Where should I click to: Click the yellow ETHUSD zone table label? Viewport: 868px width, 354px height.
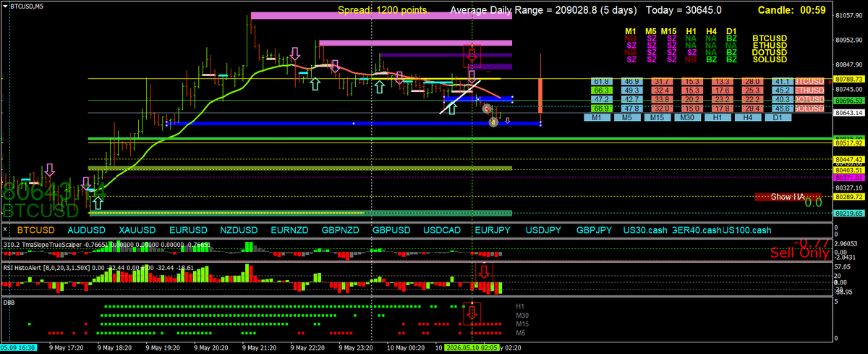[770, 44]
